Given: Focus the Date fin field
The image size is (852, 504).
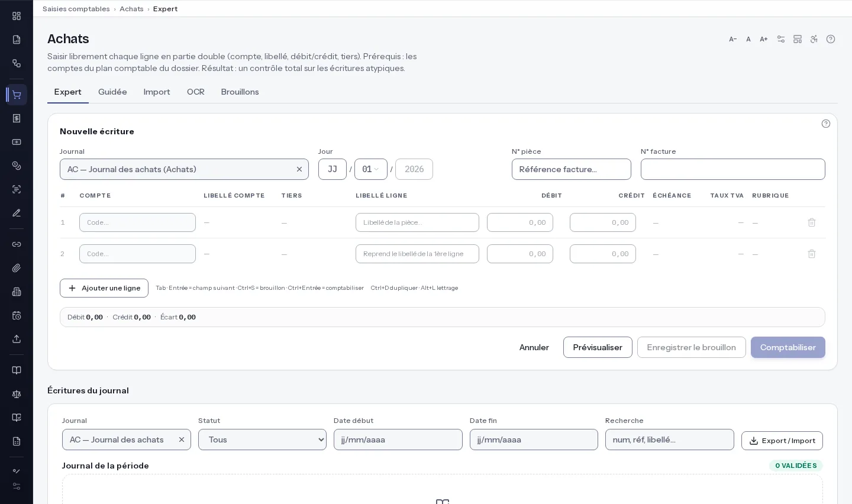Looking at the screenshot, I should tap(534, 440).
